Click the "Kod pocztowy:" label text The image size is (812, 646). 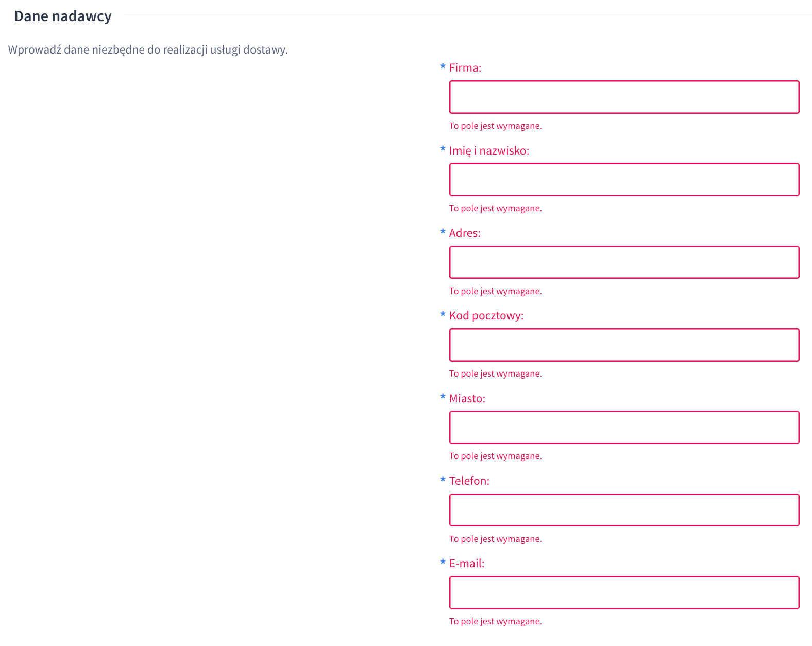point(486,315)
